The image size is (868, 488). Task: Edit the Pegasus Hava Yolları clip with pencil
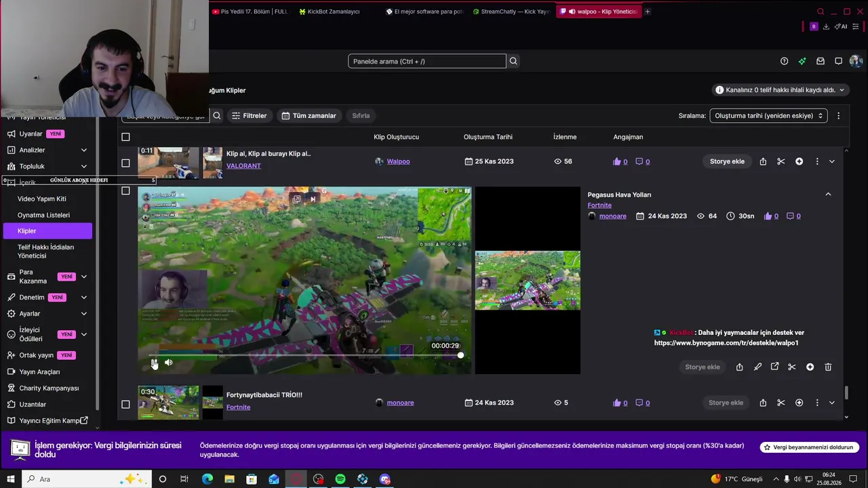point(757,367)
